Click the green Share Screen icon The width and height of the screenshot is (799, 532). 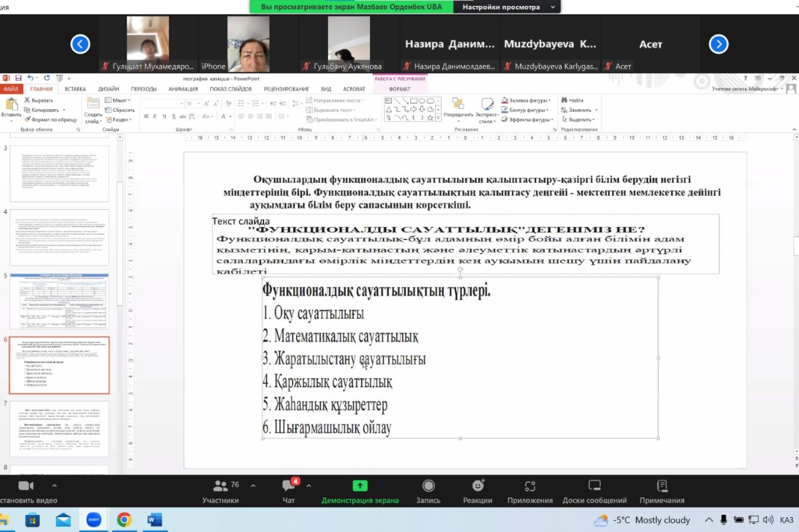pyautogui.click(x=359, y=486)
